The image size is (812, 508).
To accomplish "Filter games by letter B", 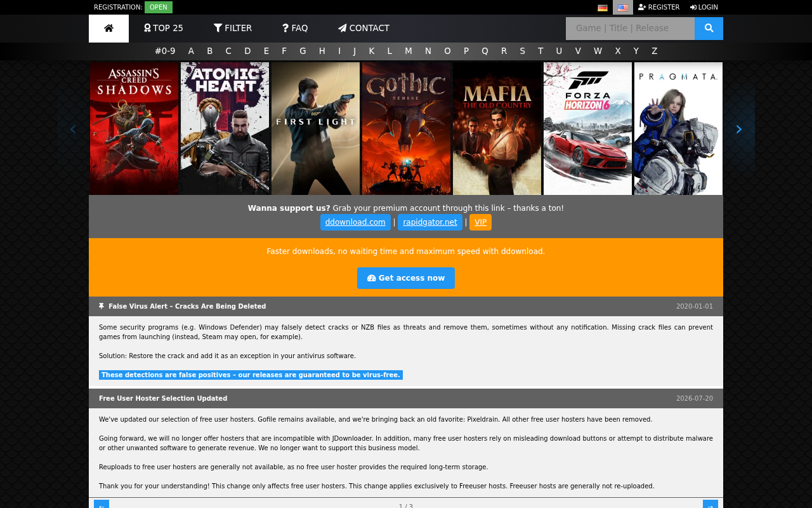I will tap(210, 51).
